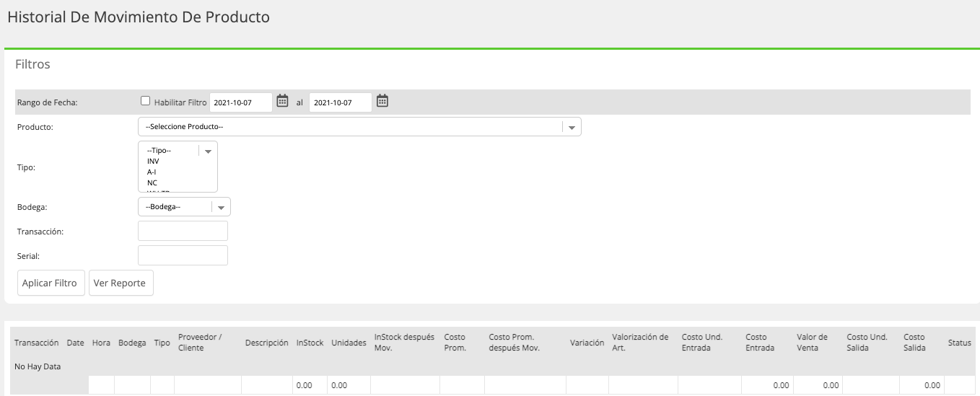The height and width of the screenshot is (396, 980).
Task: Expand the Seleccione Producto dropdown
Action: pos(359,127)
